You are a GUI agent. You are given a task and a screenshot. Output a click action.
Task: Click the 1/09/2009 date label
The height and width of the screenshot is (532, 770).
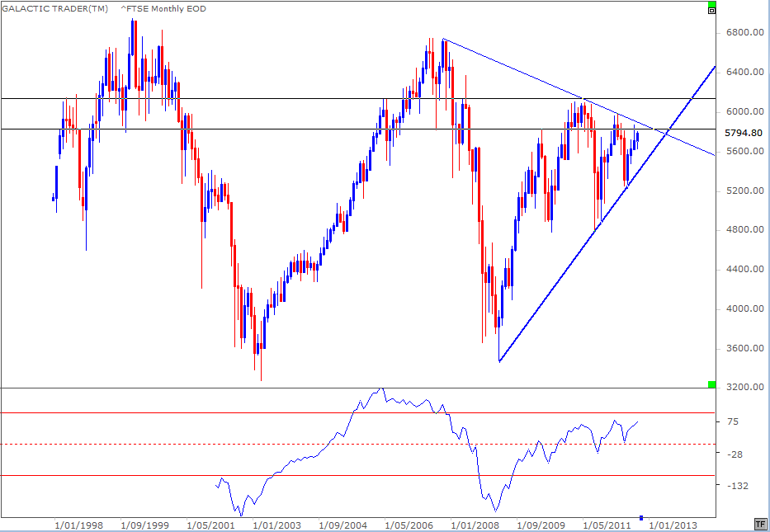click(541, 525)
